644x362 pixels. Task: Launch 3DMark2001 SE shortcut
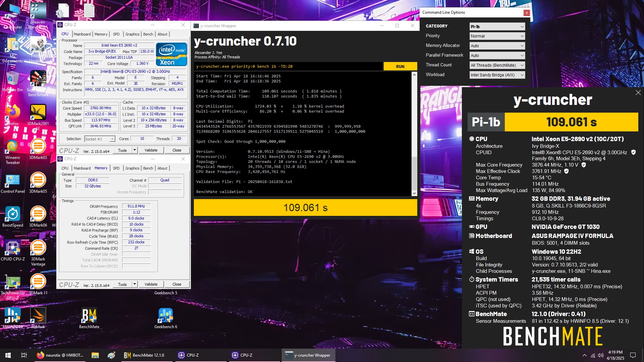[38, 117]
